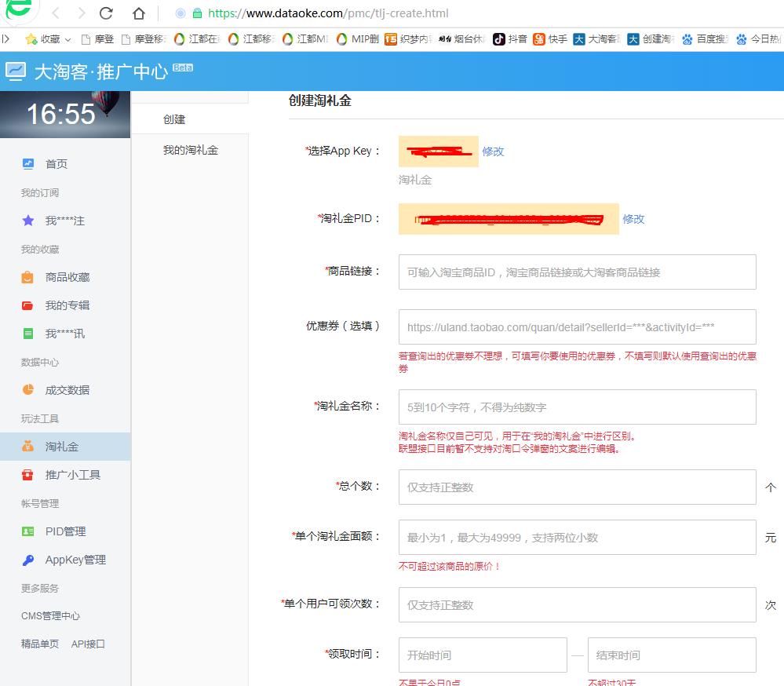
Task: Click the 推广小工具 toolbox icon
Action: point(27,475)
